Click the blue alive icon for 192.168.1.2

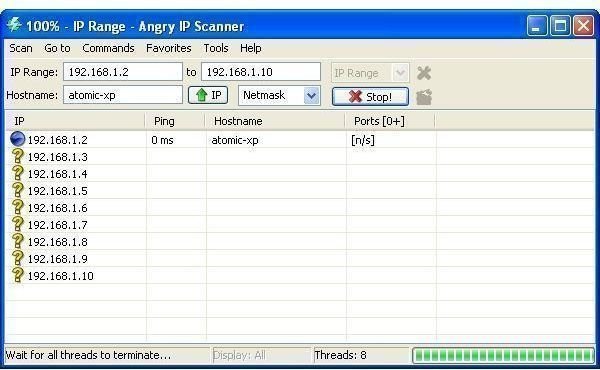pos(17,139)
